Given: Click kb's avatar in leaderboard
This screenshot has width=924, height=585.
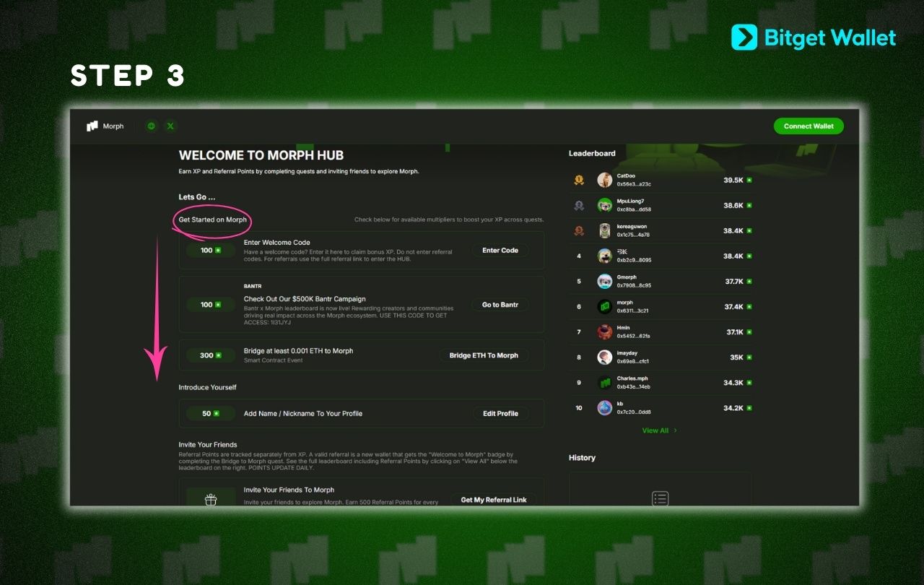Looking at the screenshot, I should click(x=605, y=408).
